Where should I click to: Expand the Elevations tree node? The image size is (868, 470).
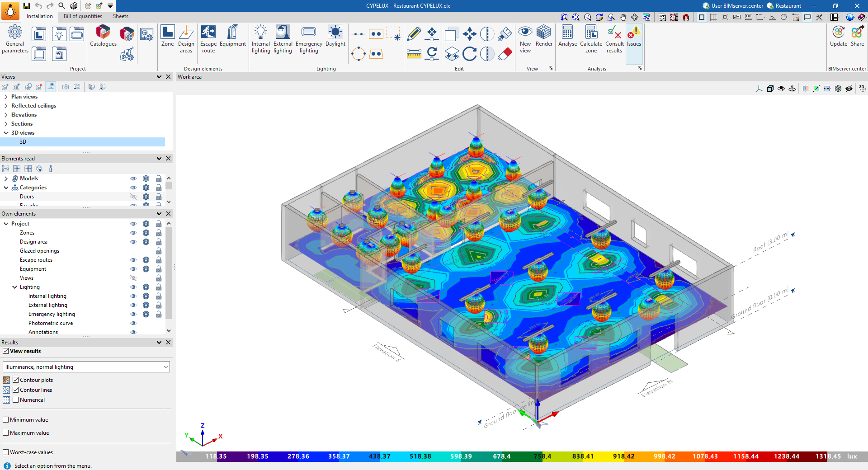click(x=6, y=115)
